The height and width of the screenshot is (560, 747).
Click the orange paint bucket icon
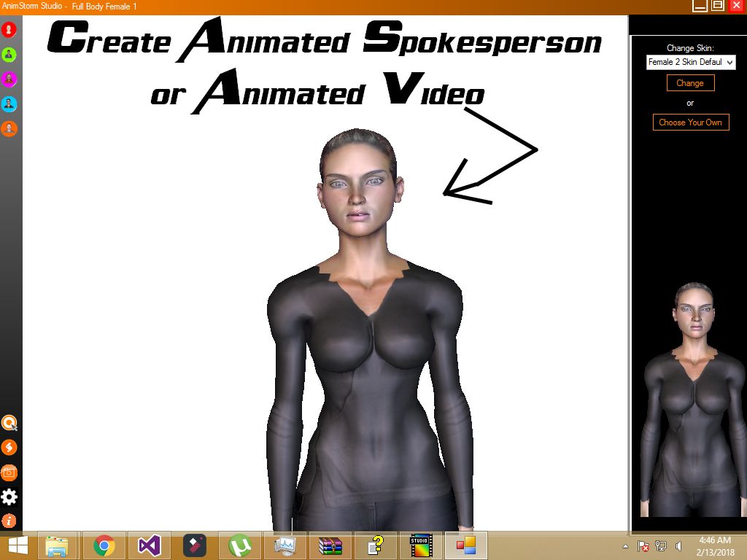9,448
